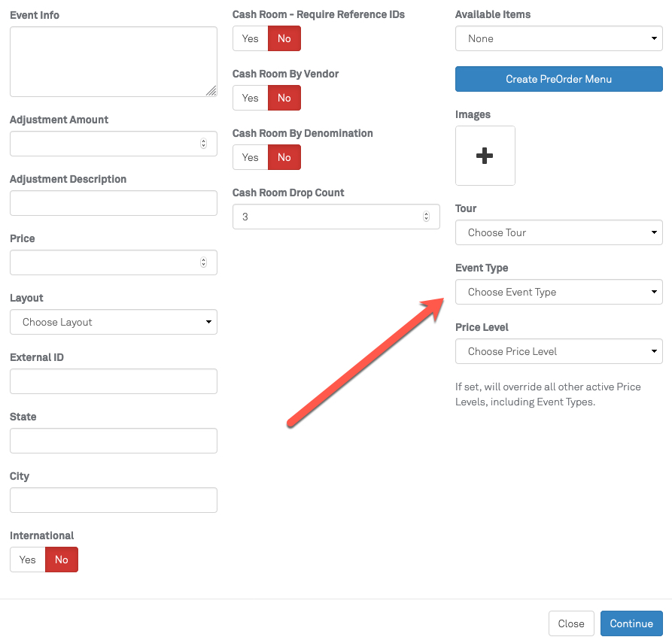The height and width of the screenshot is (643, 672).
Task: Toggle Cash Room By Denomination to Yes
Action: pos(250,157)
